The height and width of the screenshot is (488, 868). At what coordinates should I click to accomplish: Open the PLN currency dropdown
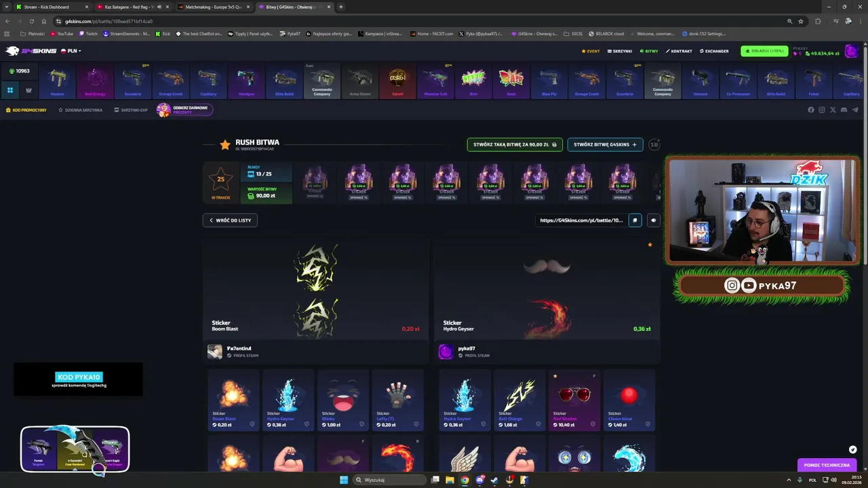pos(71,51)
